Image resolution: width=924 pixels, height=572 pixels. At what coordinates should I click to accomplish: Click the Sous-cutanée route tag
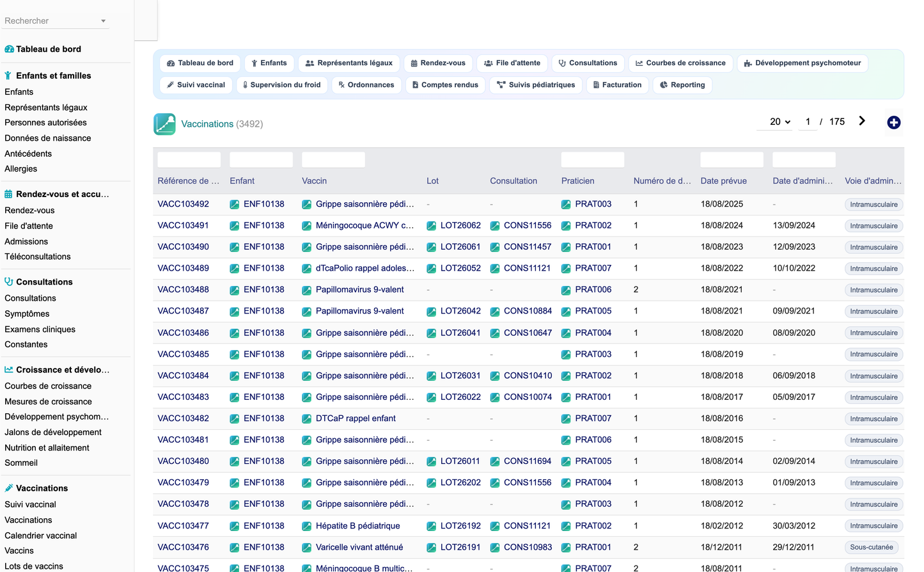[x=871, y=547]
